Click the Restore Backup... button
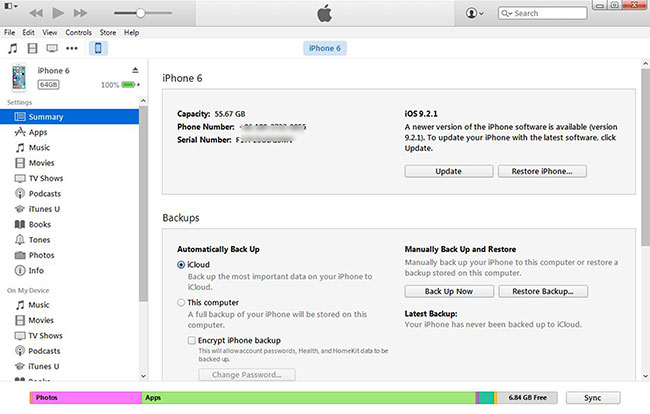 tap(543, 291)
